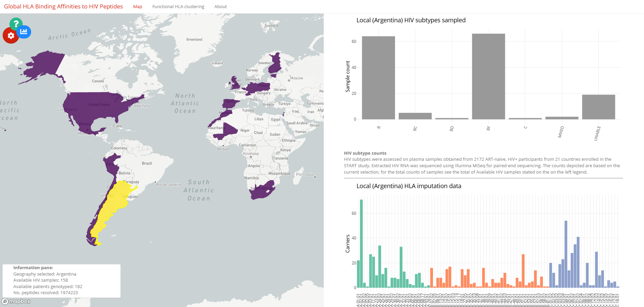
Task: Click the tallest blue HLA-C carrier bar
Action: click(566, 254)
